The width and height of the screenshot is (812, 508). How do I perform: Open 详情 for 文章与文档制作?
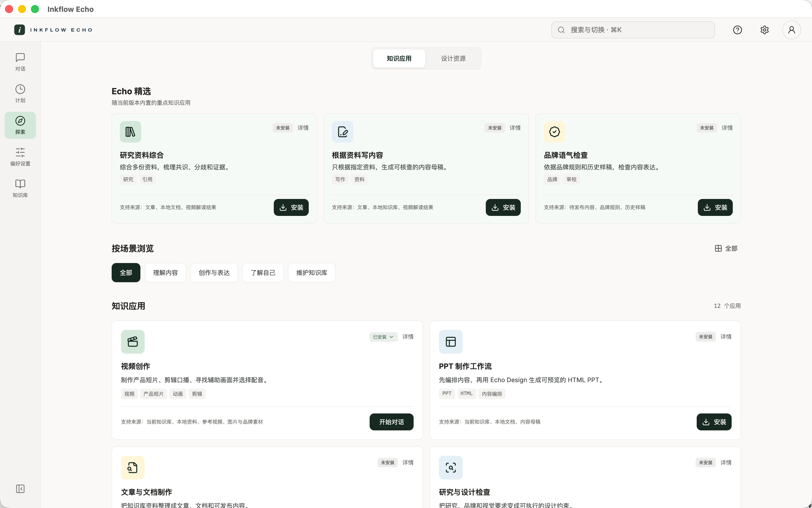(408, 463)
